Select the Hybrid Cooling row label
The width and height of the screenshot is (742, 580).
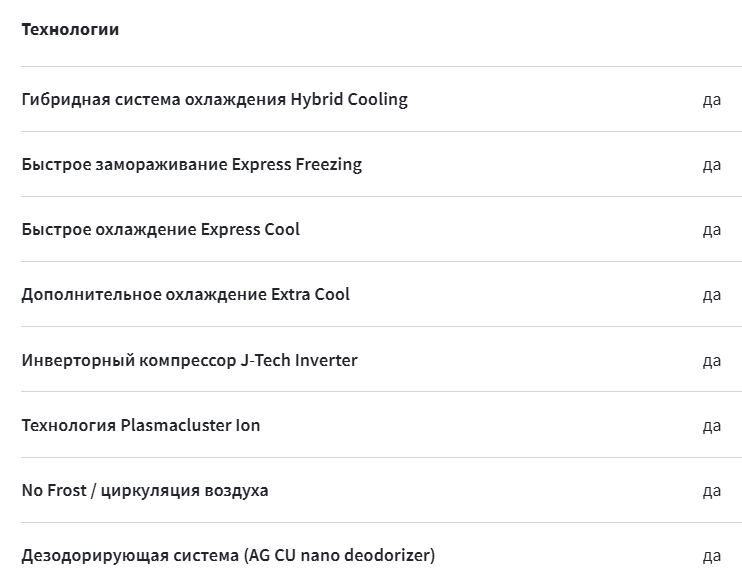click(214, 99)
